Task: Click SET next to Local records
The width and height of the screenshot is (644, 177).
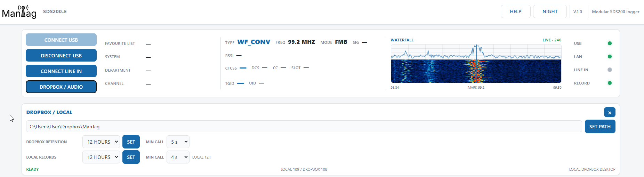Action: [131, 157]
